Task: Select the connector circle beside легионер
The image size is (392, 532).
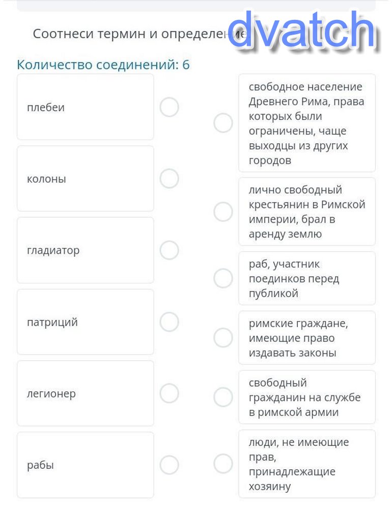Action: tap(169, 393)
